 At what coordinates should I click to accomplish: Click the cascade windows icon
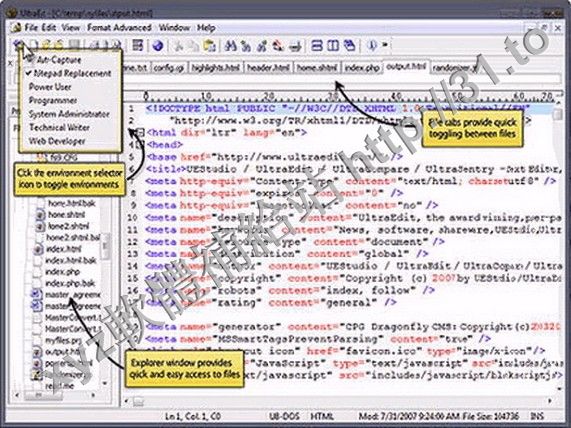(x=349, y=46)
